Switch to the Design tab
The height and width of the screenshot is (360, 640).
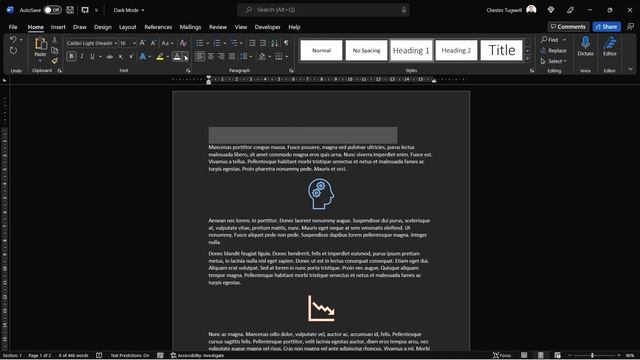pos(102,27)
